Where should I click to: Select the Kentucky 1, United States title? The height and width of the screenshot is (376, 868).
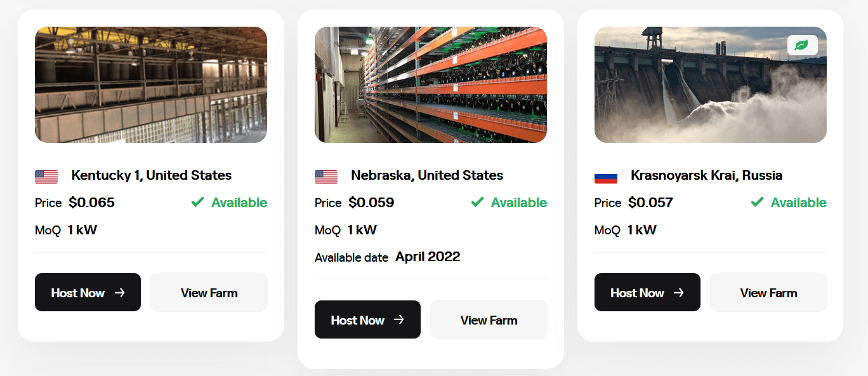pyautogui.click(x=151, y=175)
